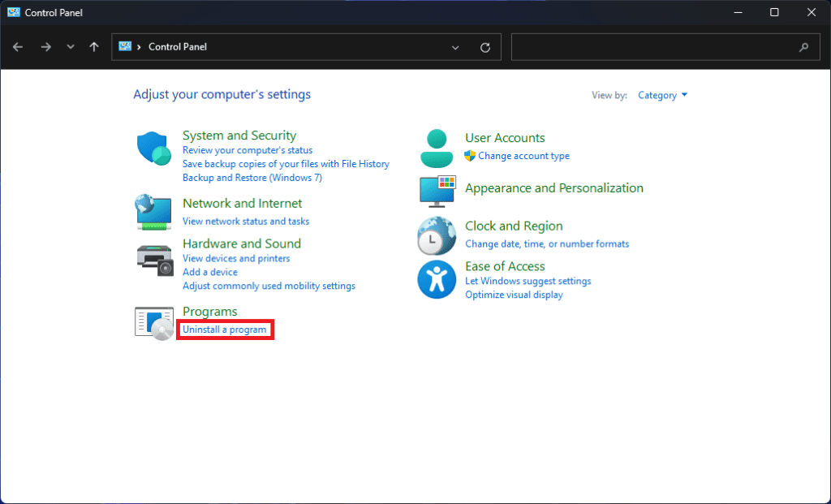Open the address bar history dropdown
The image size is (831, 504).
pyautogui.click(x=455, y=47)
